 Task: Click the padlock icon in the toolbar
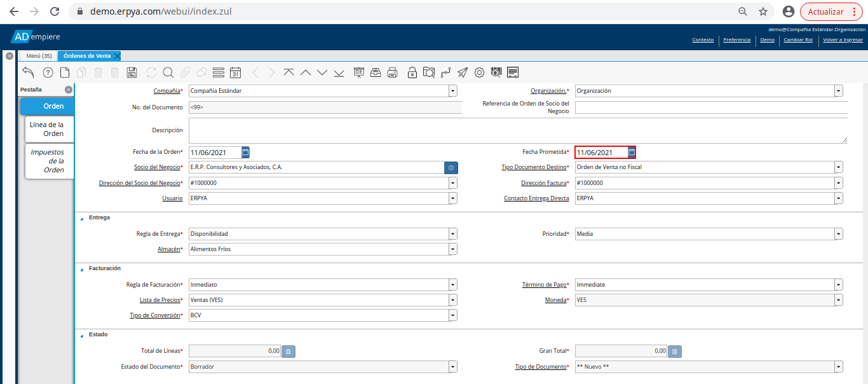[x=412, y=72]
